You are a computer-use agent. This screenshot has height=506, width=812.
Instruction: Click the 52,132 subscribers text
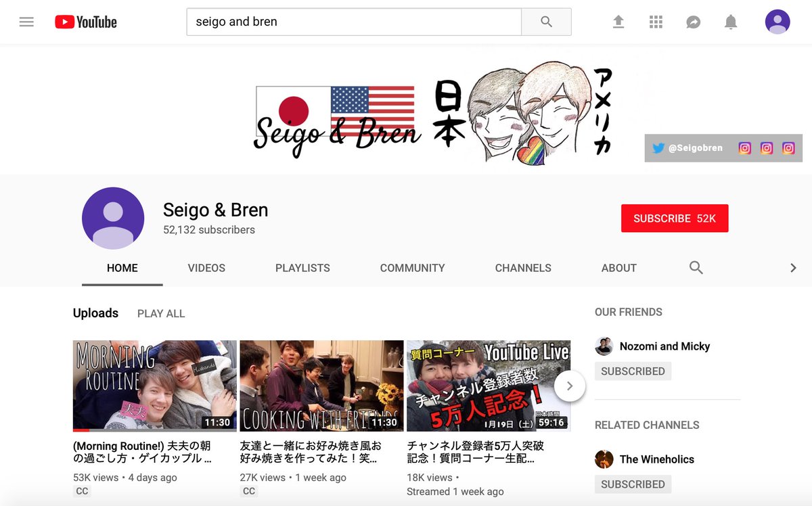[x=209, y=230]
